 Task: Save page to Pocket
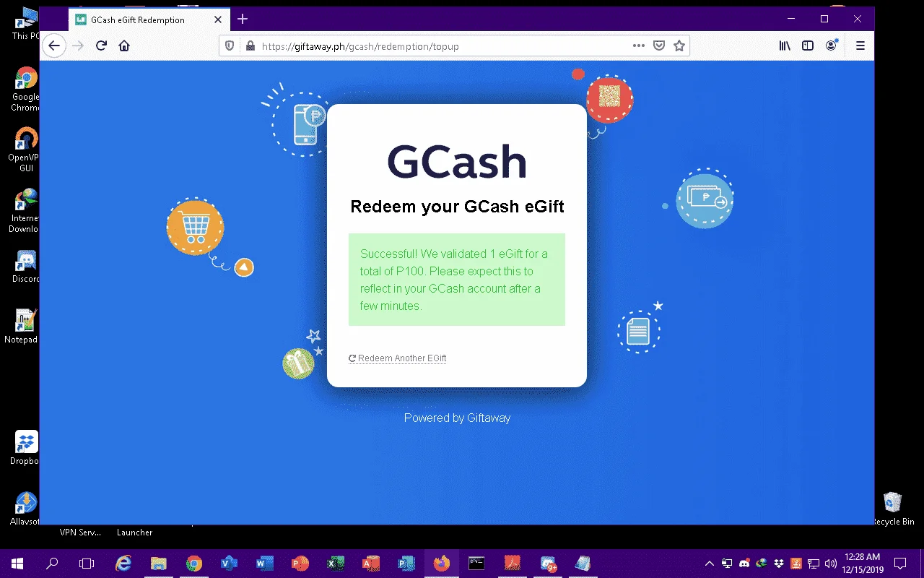[x=658, y=46]
